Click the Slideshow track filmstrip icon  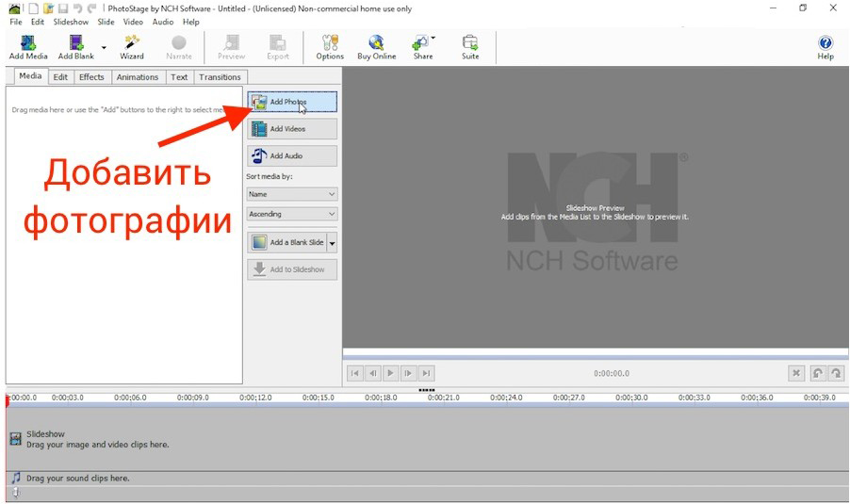(16, 439)
